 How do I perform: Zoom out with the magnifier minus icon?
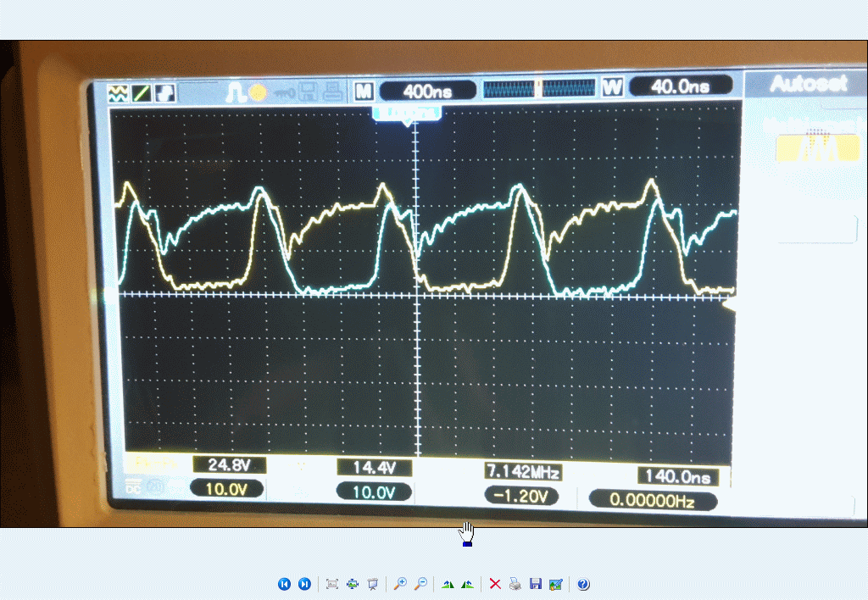point(420,584)
